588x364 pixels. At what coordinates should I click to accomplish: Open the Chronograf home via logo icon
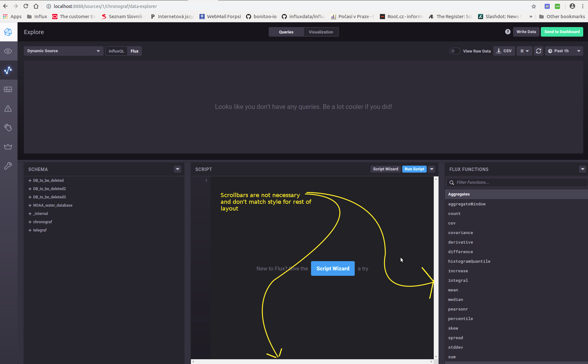pos(8,32)
